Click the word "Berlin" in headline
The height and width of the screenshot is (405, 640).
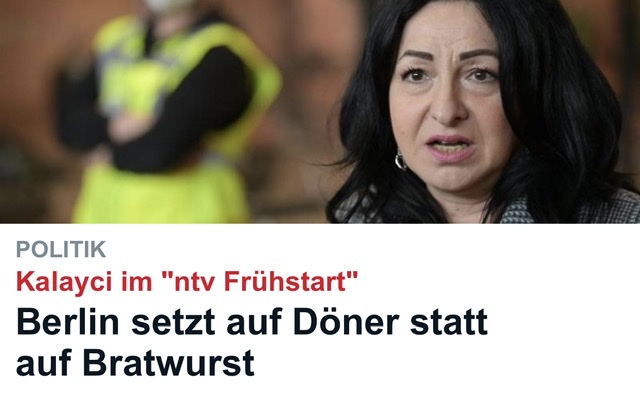pyautogui.click(x=68, y=323)
